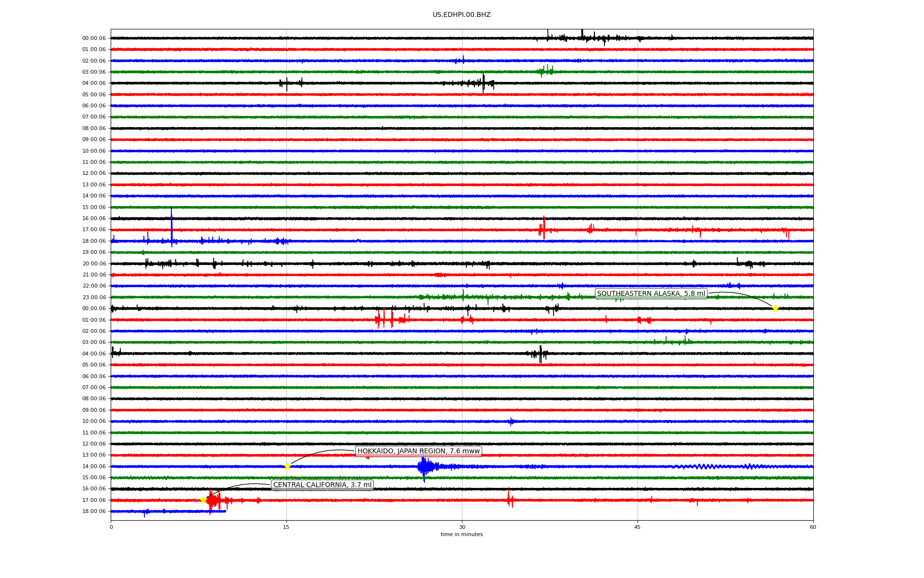Click the 0 tick label on x-axis
The width and height of the screenshot is (924, 578).
[111, 527]
